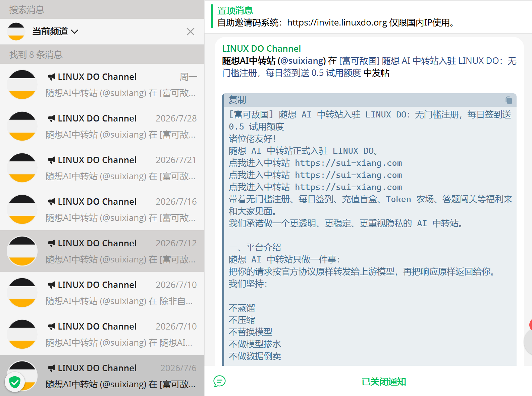
Task: Click the 复制 label on the code block
Action: 237,100
